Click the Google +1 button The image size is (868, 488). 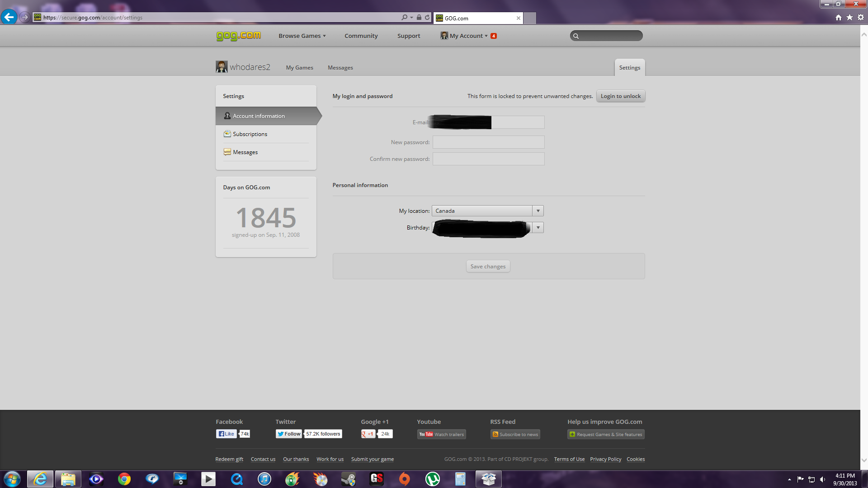point(368,434)
